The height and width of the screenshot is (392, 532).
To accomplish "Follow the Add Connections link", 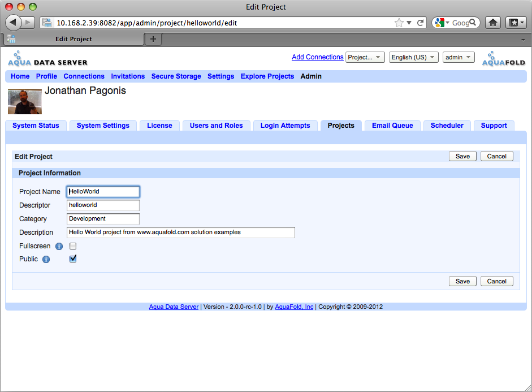I will 318,57.
